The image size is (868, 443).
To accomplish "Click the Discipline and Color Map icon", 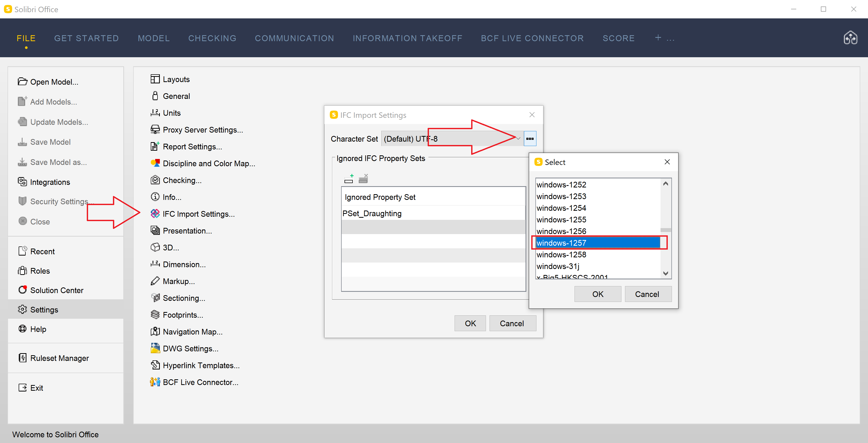I will 155,163.
